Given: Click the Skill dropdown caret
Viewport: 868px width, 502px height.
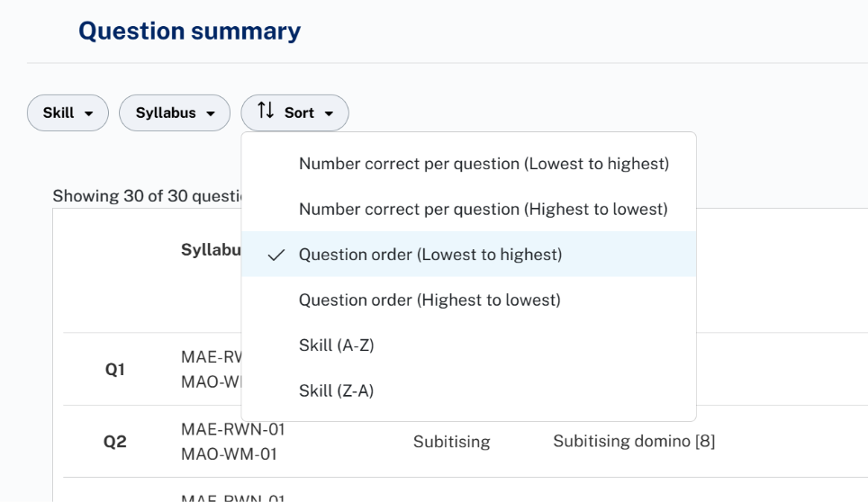Looking at the screenshot, I should tap(88, 113).
